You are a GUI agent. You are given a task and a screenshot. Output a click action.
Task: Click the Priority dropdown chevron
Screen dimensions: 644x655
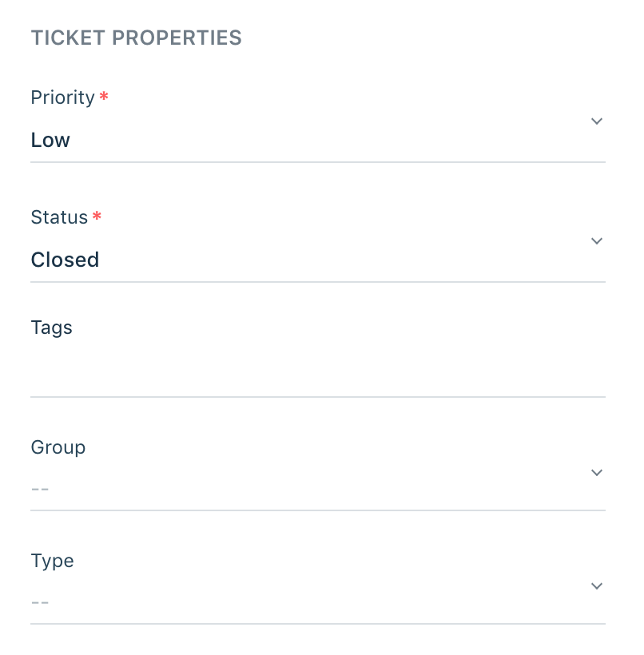tap(596, 121)
